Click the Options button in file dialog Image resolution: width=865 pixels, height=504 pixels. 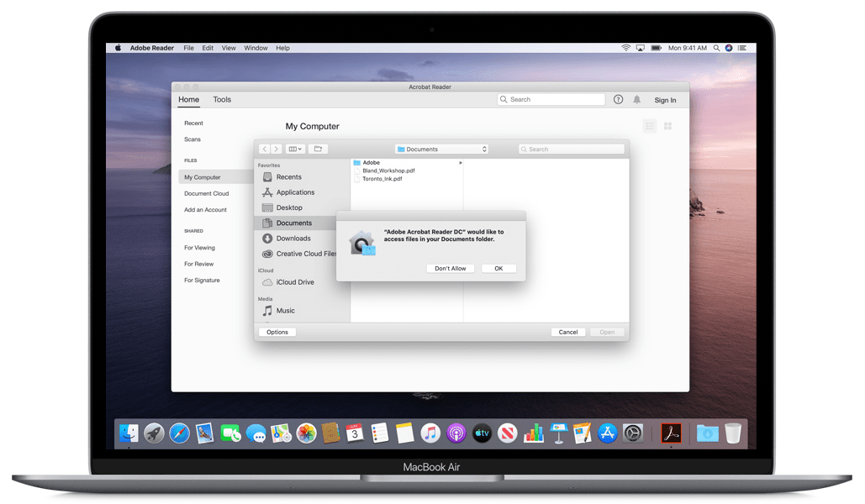tap(277, 332)
